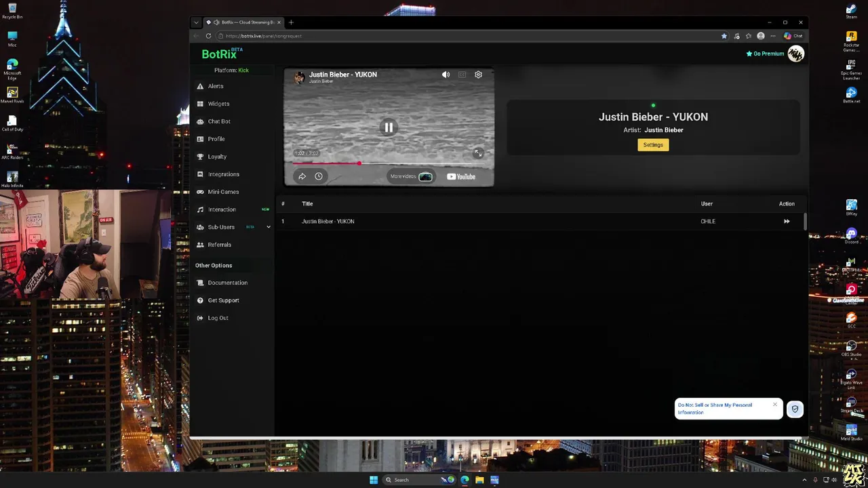Pause the YouTube video

point(389,127)
